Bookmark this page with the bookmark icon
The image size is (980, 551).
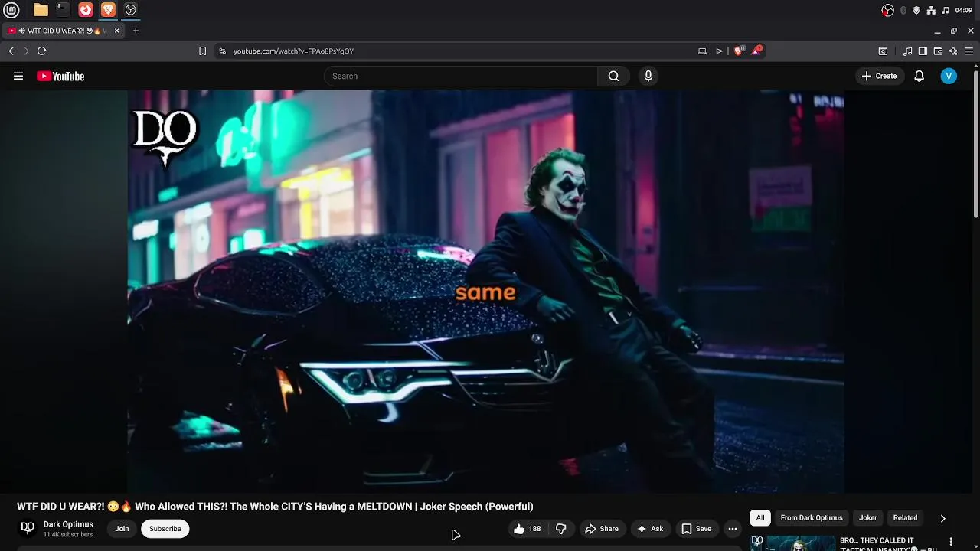202,51
